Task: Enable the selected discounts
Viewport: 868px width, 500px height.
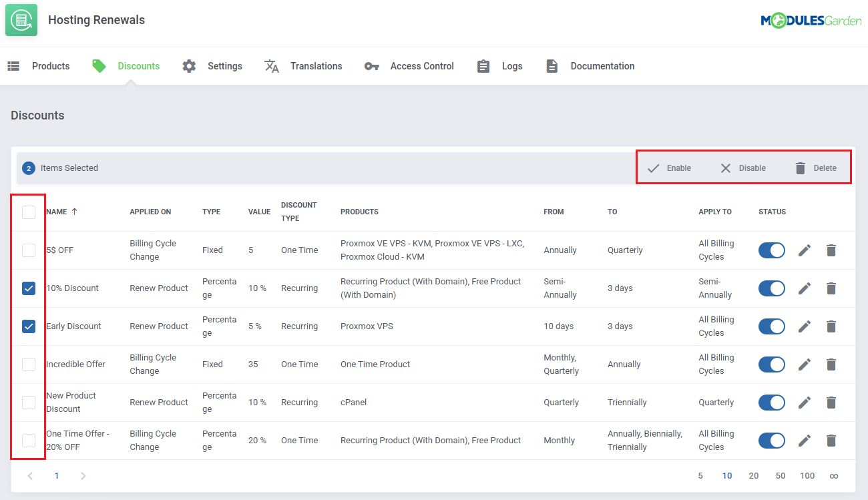Action: point(669,168)
